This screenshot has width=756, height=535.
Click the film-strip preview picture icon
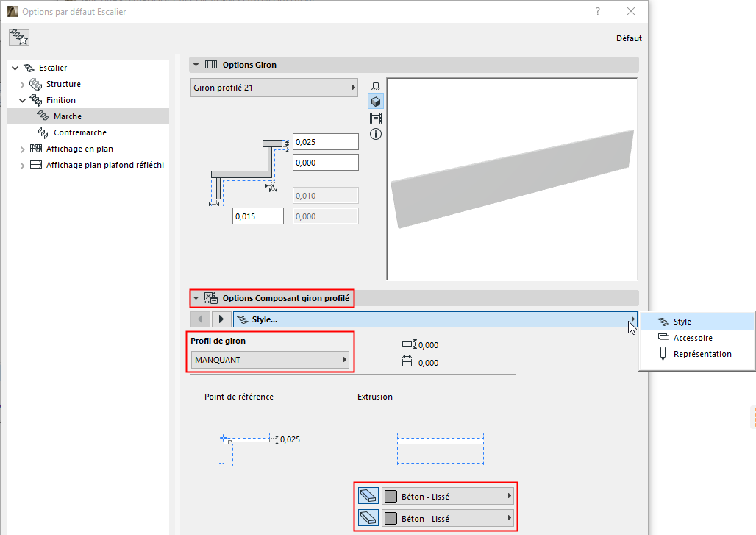click(376, 118)
